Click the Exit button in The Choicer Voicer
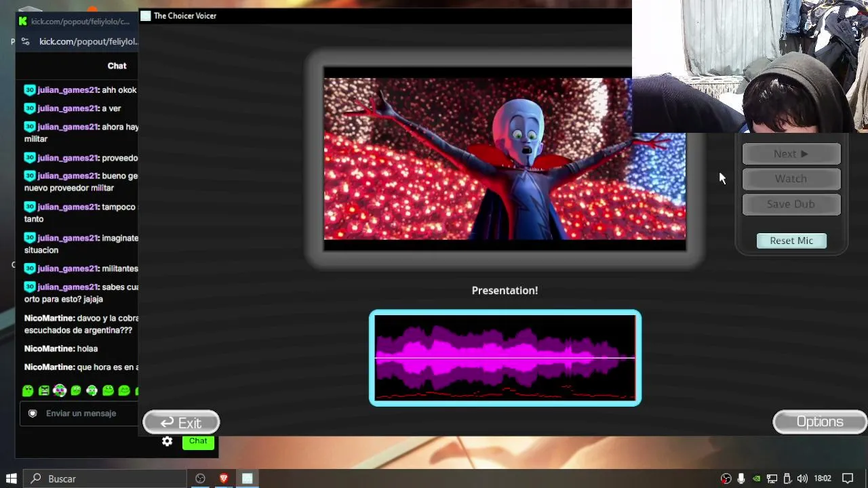868x488 pixels. [x=181, y=422]
